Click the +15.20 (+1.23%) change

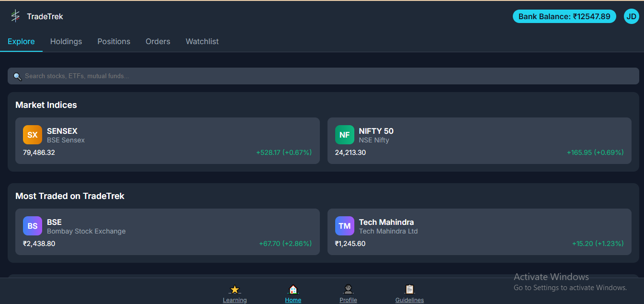pos(598,244)
